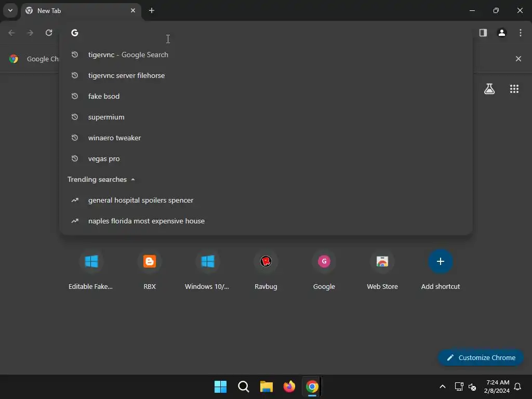Select the tigervnc - Google Search suggestion

(266, 55)
